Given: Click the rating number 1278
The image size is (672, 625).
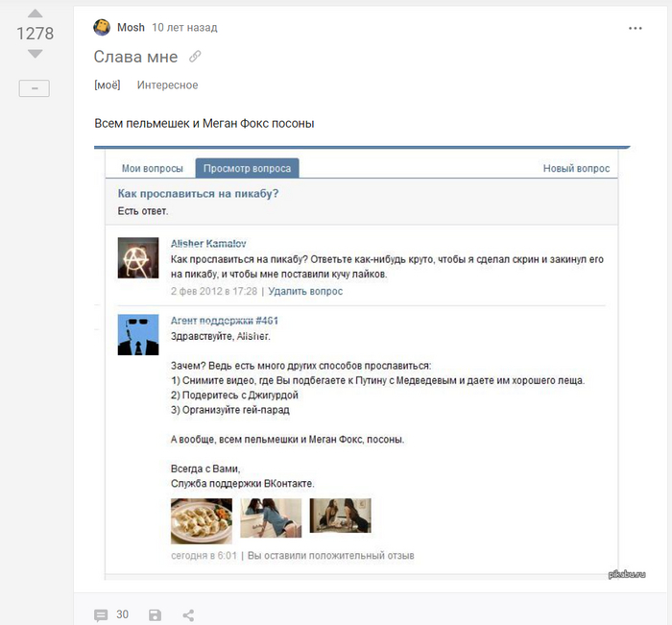Looking at the screenshot, I should pyautogui.click(x=36, y=34).
